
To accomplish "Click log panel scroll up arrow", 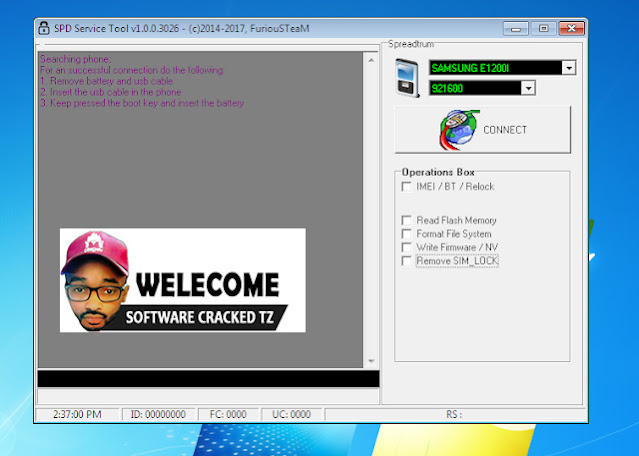I will pyautogui.click(x=371, y=60).
